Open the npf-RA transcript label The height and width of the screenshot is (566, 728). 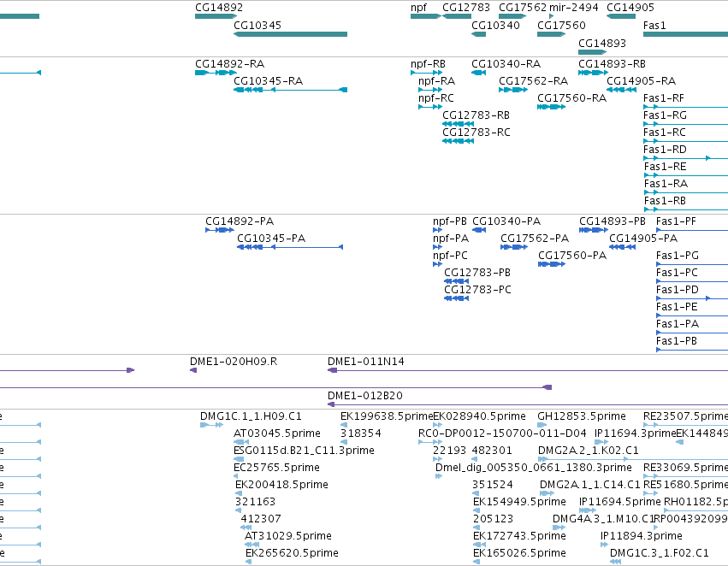pos(436,81)
